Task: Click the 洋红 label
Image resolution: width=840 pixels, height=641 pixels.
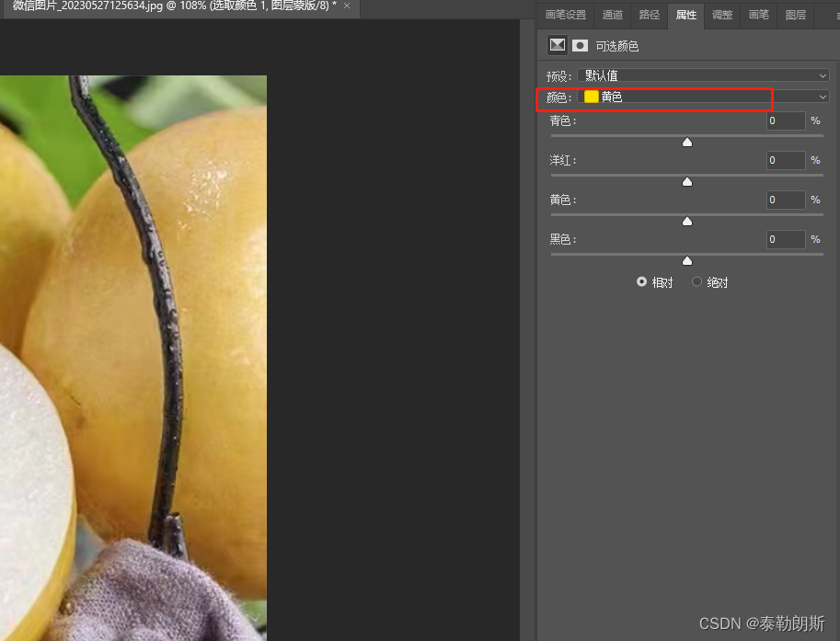Action: click(562, 161)
